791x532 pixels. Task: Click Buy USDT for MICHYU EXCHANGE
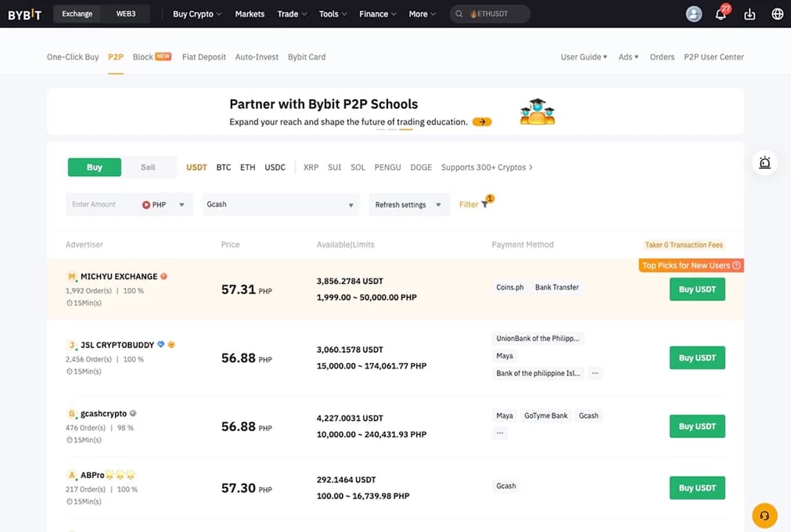696,289
